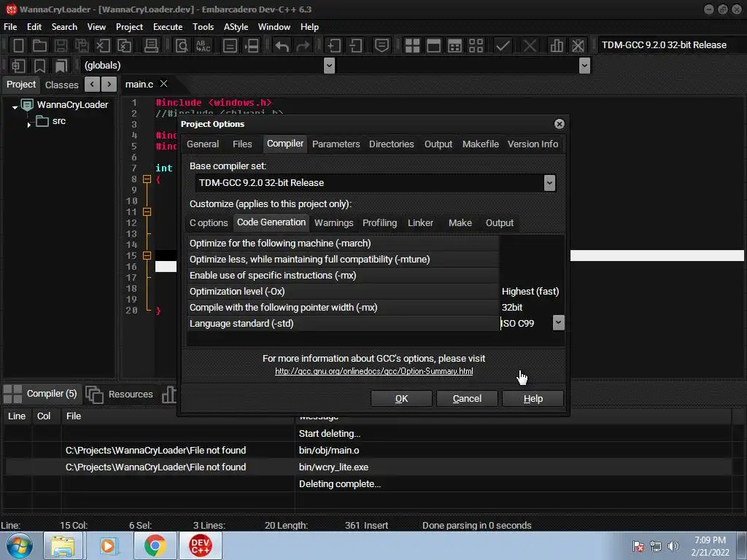The height and width of the screenshot is (560, 747).
Task: Open the Resources bottom panel tab
Action: [x=120, y=394]
